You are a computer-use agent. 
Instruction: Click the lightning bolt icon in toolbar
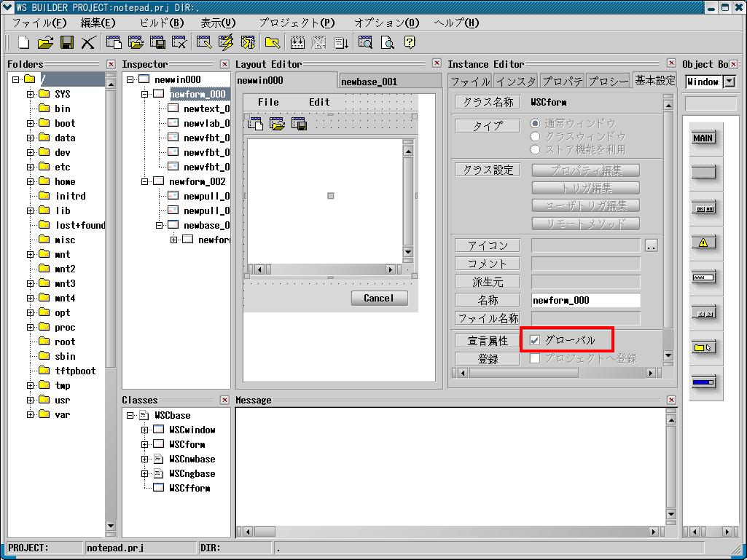[x=226, y=43]
